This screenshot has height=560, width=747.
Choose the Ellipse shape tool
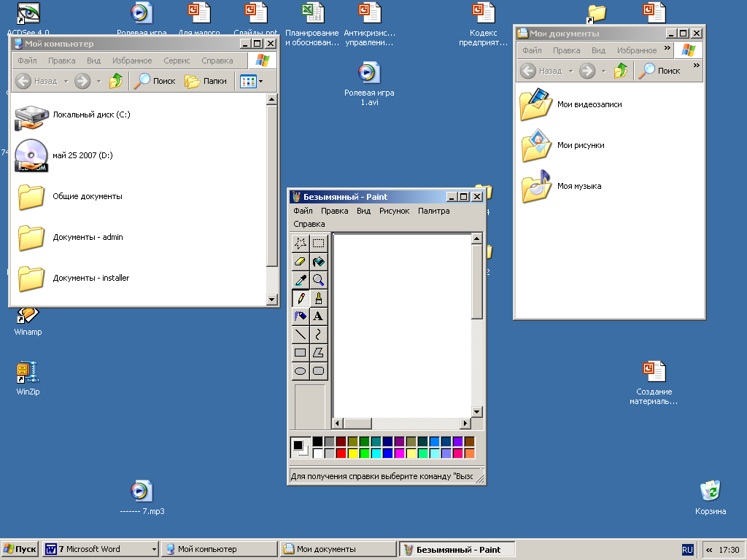[x=300, y=371]
